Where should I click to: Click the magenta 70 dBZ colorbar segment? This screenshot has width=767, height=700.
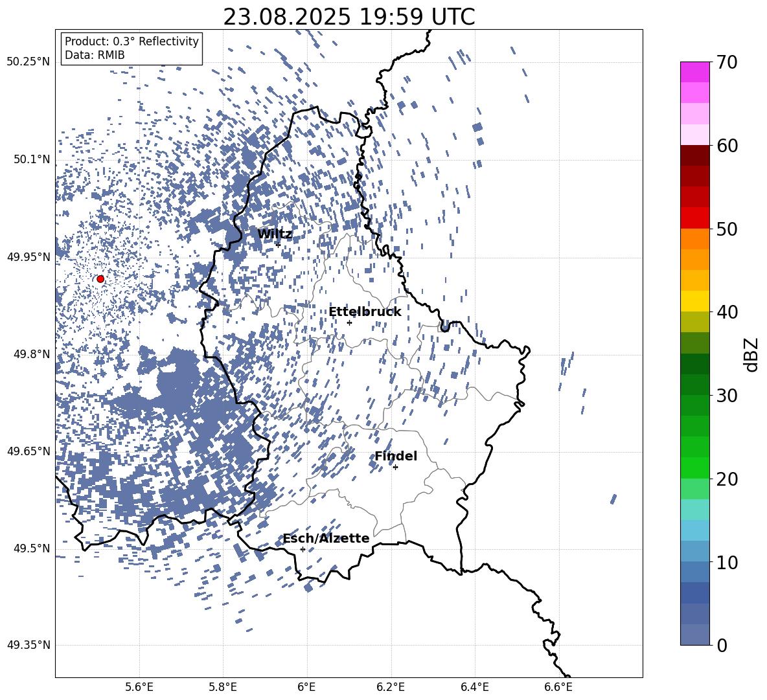695,73
